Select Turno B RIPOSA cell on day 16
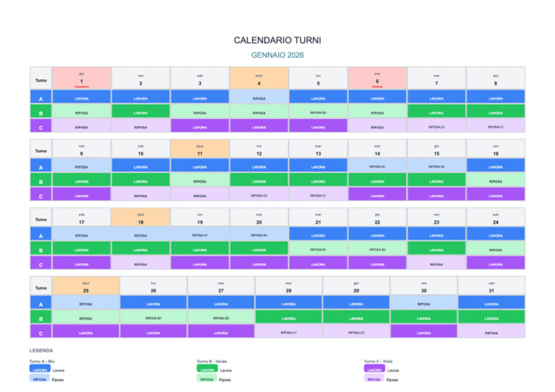This screenshot has width=555, height=392. [x=496, y=180]
